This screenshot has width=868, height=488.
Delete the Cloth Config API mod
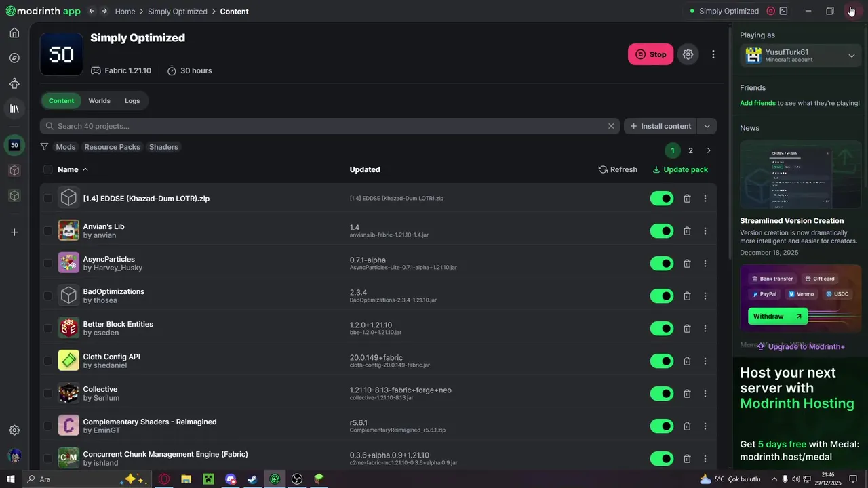tap(687, 361)
